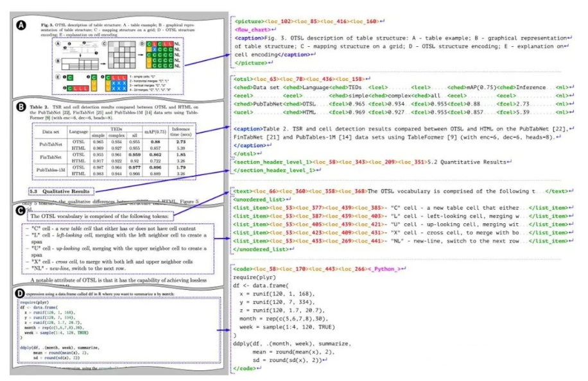Click the opening <otsl> tag
The width and height of the screenshot is (588, 381).
pyautogui.click(x=243, y=79)
